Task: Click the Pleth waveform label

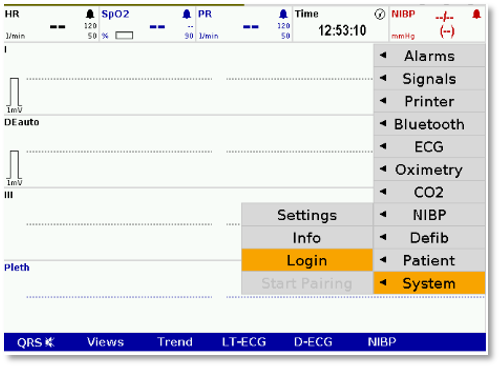Action: pyautogui.click(x=17, y=267)
